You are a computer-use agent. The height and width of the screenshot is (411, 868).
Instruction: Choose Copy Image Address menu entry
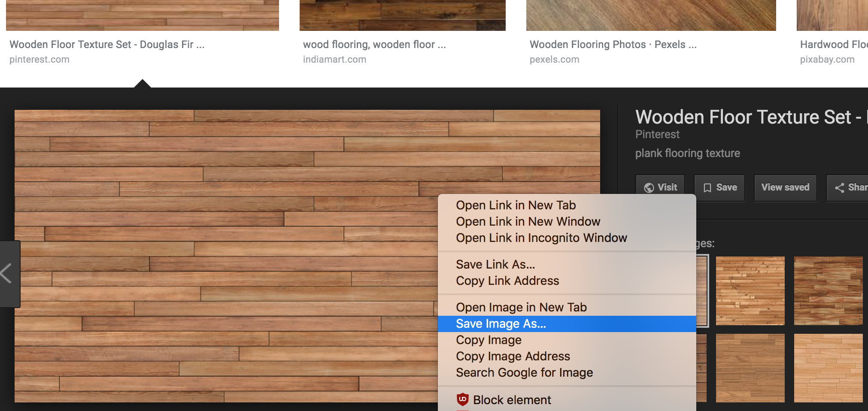pyautogui.click(x=567, y=357)
